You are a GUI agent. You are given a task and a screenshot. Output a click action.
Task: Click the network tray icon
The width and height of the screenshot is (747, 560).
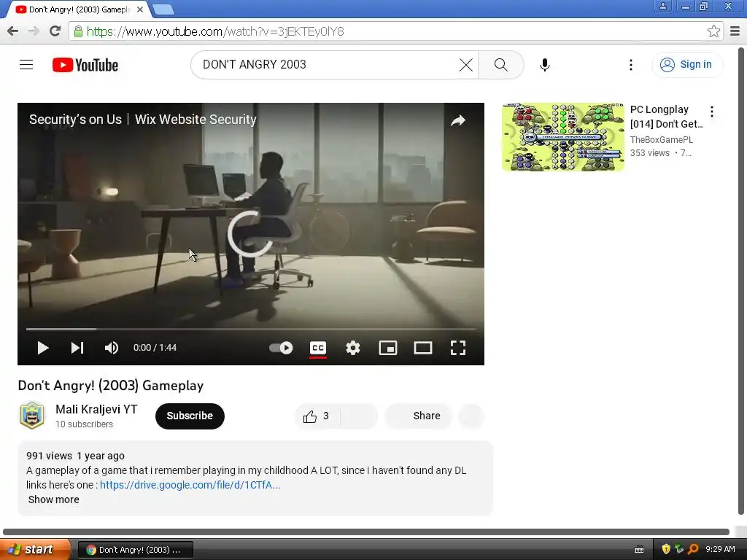point(679,550)
